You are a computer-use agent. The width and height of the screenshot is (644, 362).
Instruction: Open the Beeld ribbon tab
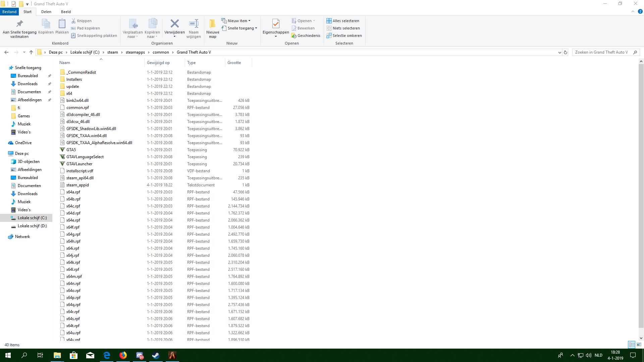[x=66, y=12]
